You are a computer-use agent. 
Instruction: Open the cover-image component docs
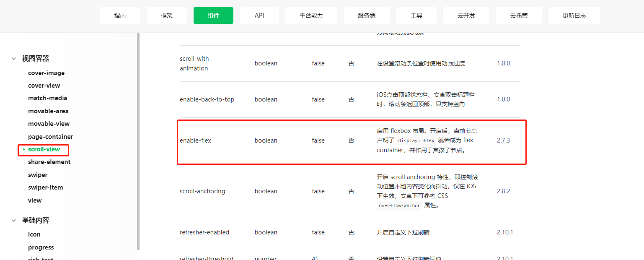[46, 73]
